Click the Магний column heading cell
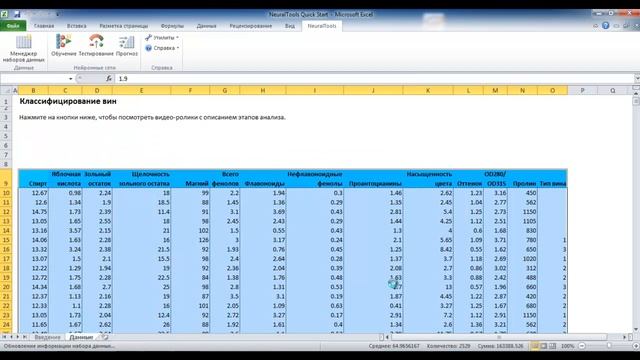Image resolution: width=640 pixels, height=360 pixels. pos(190,179)
